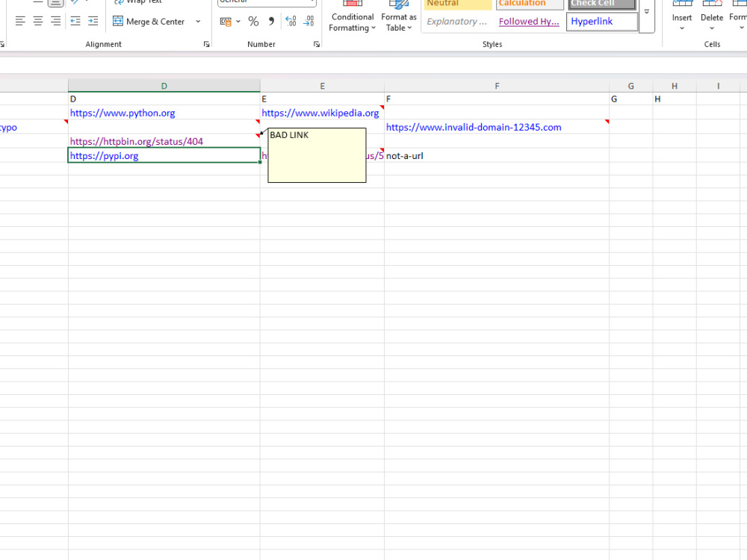Decrease indent of cell contents
747x560 pixels.
(x=75, y=22)
